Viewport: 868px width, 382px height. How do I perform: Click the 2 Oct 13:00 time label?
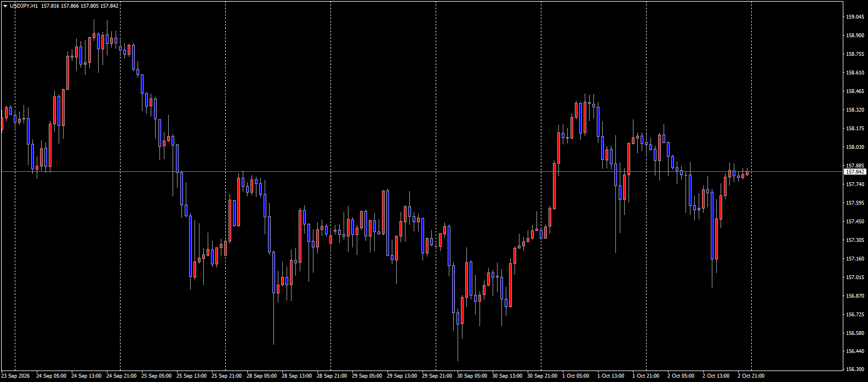716,376
